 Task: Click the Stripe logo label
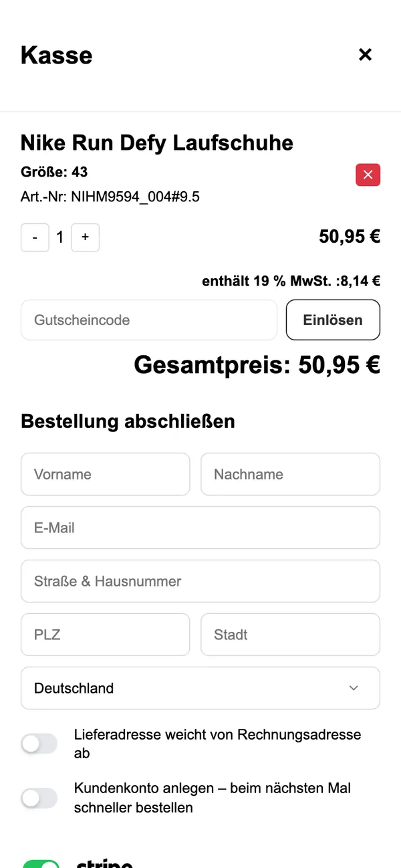104,863
